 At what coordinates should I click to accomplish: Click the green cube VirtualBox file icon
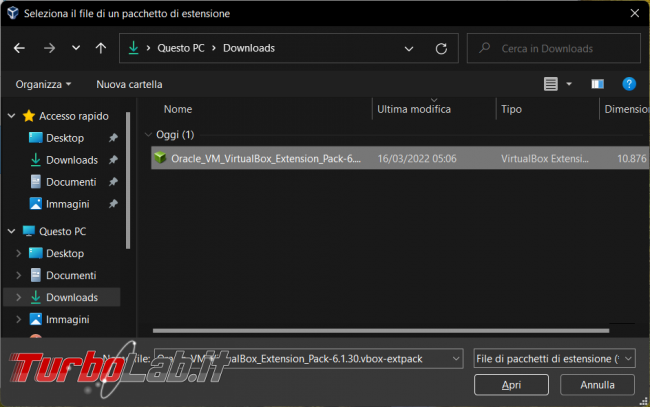point(160,158)
